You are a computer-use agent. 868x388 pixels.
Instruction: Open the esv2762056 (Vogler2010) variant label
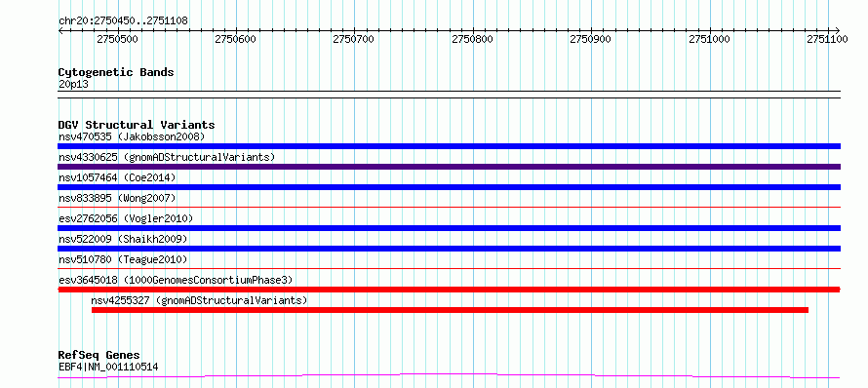126,218
